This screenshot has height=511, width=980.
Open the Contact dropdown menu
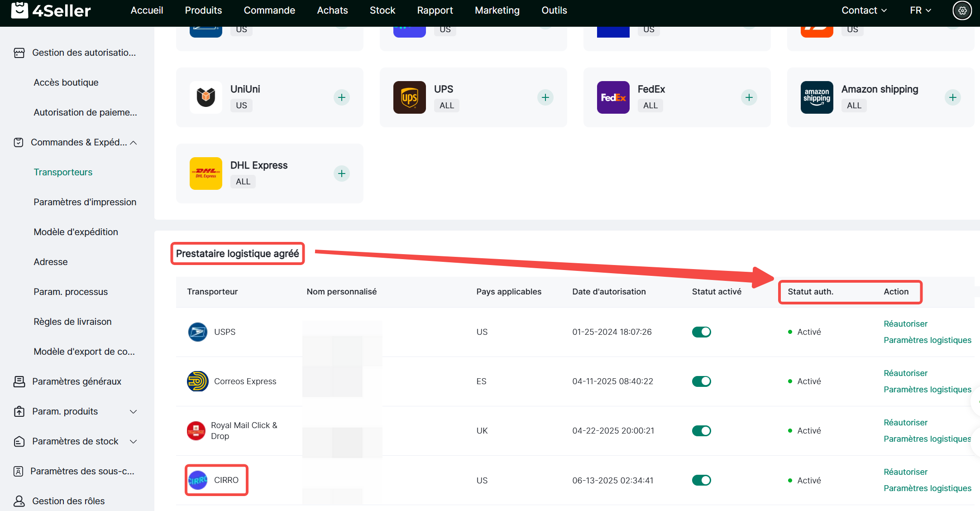pyautogui.click(x=864, y=10)
